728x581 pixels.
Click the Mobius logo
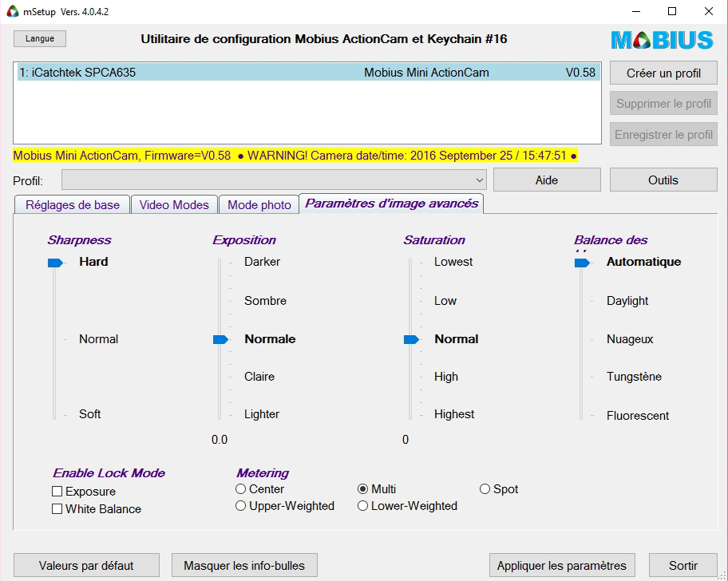(x=662, y=41)
